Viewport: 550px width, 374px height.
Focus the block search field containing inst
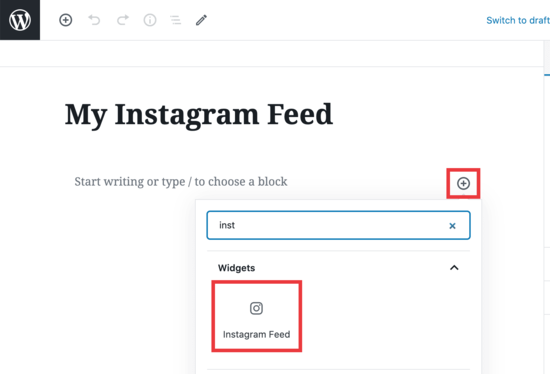338,225
